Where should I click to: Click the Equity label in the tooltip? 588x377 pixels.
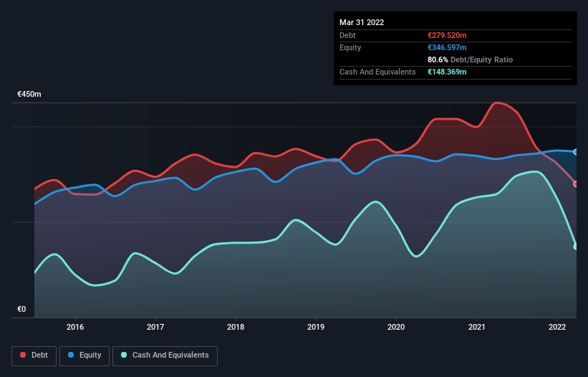point(350,47)
